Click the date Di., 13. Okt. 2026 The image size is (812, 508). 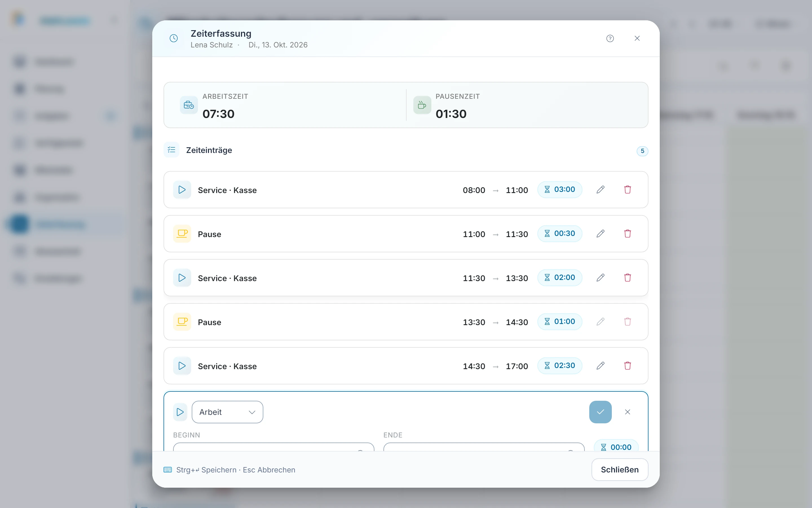click(278, 45)
